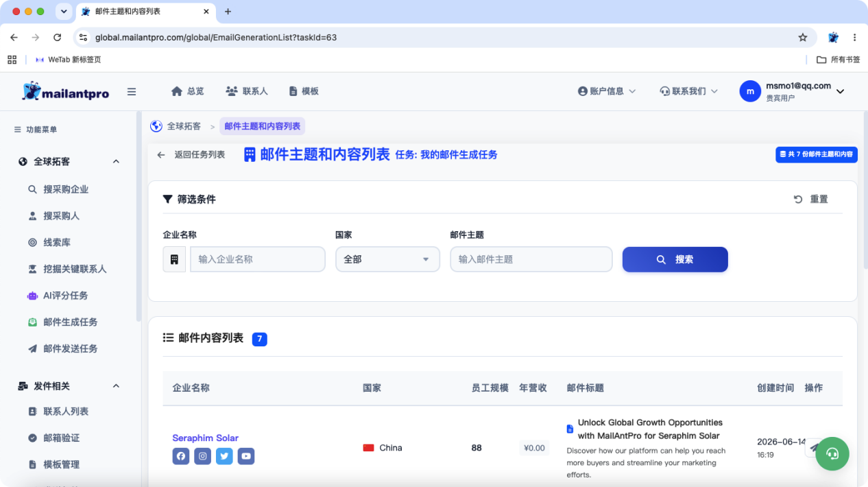Click YouTube icon under Seraphim Solar
The height and width of the screenshot is (487, 868).
[246, 456]
